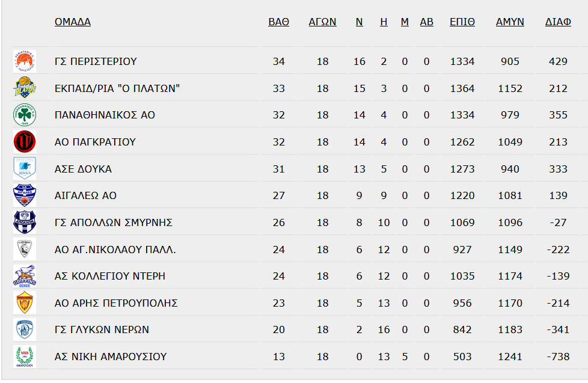Select the ΑΟ ΑΓ.ΝΙΚΟΛΑΟΥ ΠΑΛΛ. team row
Image resolution: width=588 pixels, height=383 pixels.
[x=296, y=249]
